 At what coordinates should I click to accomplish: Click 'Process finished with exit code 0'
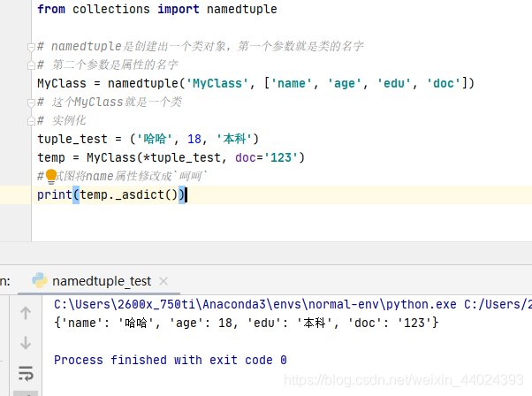(x=171, y=360)
